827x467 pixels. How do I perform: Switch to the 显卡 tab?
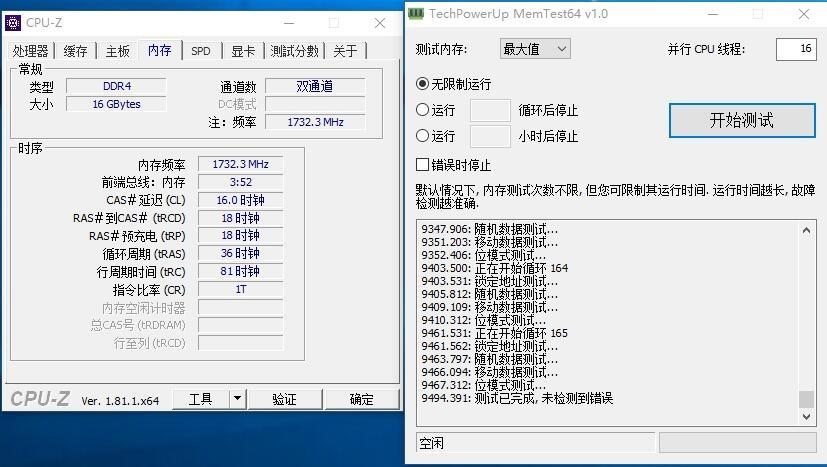tap(243, 51)
